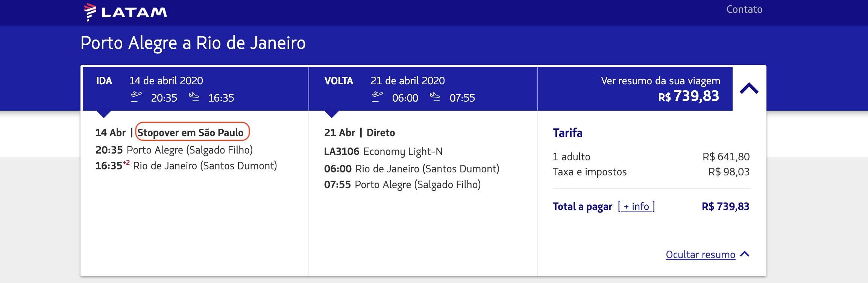This screenshot has width=868, height=283.
Task: Click the 14 de abril 2020 date
Action: 166,81
